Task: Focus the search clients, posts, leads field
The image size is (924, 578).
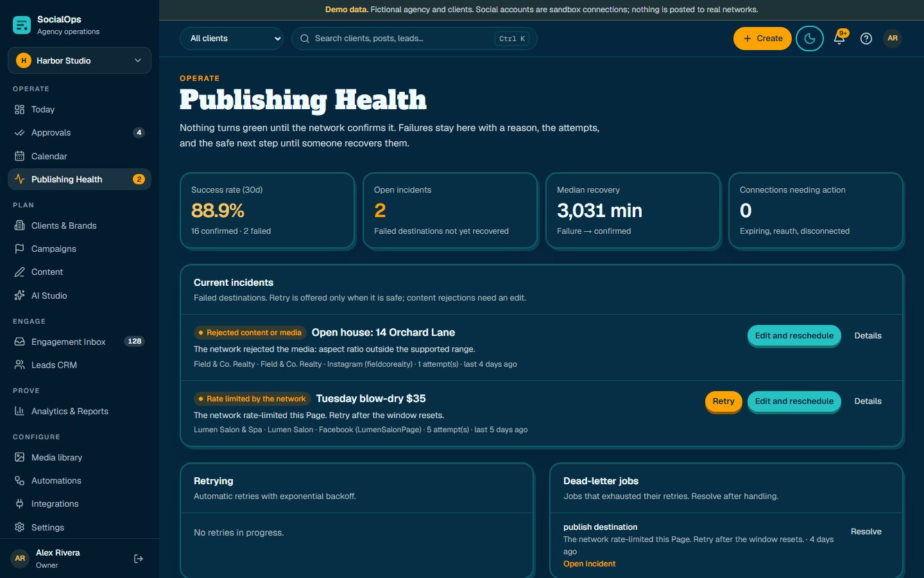Action: (x=415, y=39)
